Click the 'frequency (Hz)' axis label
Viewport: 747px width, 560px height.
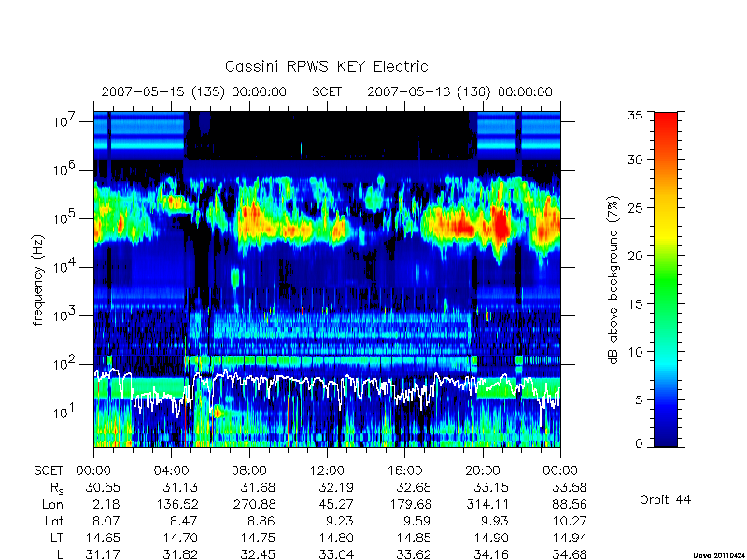tap(38, 280)
